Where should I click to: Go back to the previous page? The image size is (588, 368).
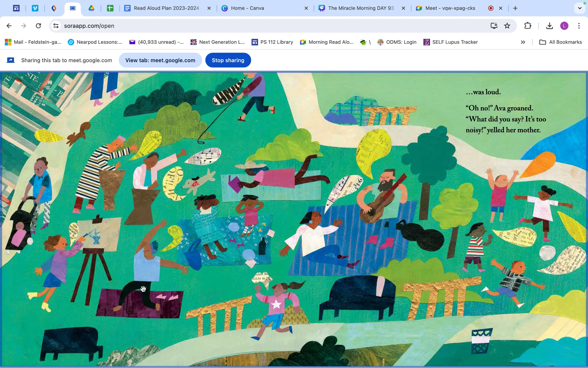[x=9, y=26]
